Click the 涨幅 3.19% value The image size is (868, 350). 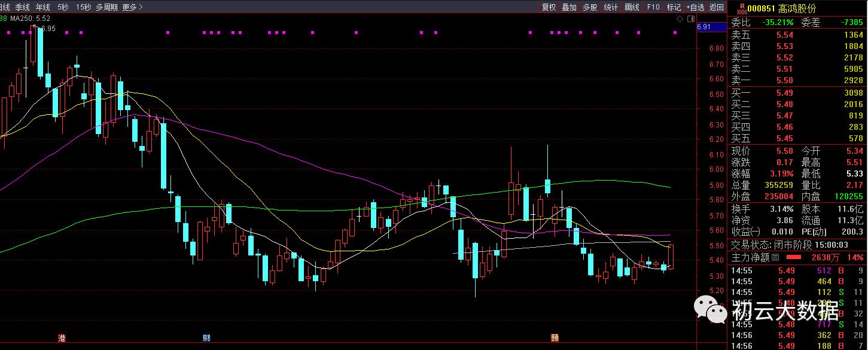(781, 175)
